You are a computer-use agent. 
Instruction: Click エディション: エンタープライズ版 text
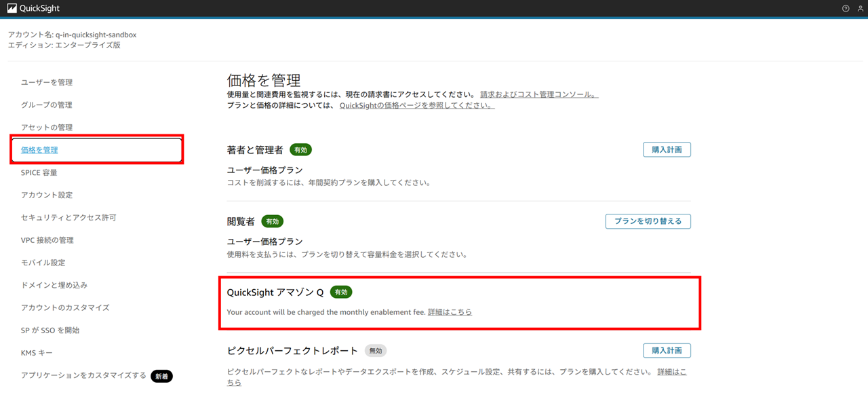[64, 45]
